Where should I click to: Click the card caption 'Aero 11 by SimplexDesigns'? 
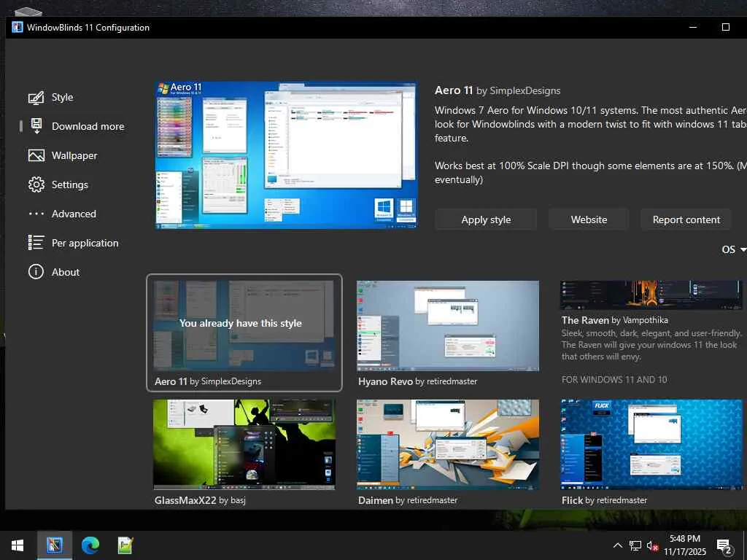[x=208, y=381]
